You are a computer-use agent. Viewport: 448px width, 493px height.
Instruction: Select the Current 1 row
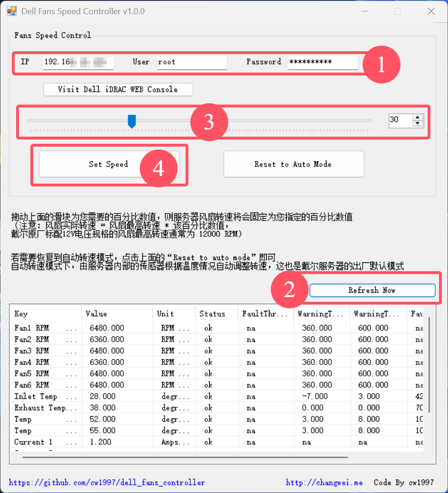216,442
